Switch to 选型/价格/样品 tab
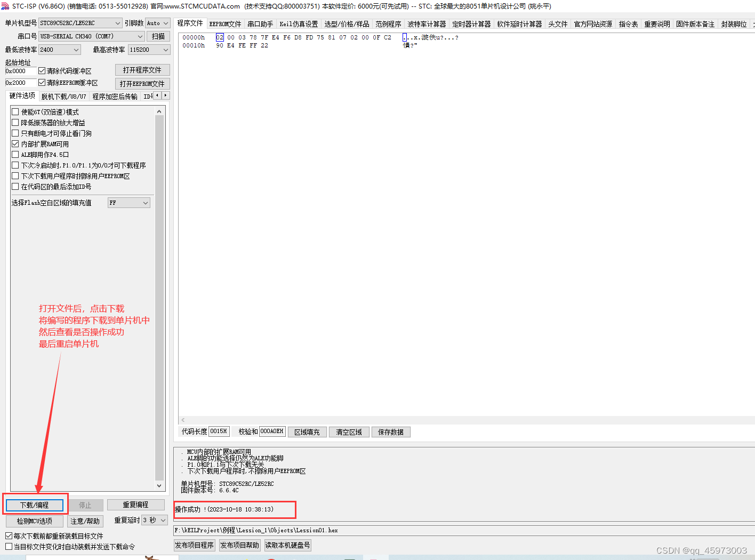Image resolution: width=755 pixels, height=560 pixels. 347,24
